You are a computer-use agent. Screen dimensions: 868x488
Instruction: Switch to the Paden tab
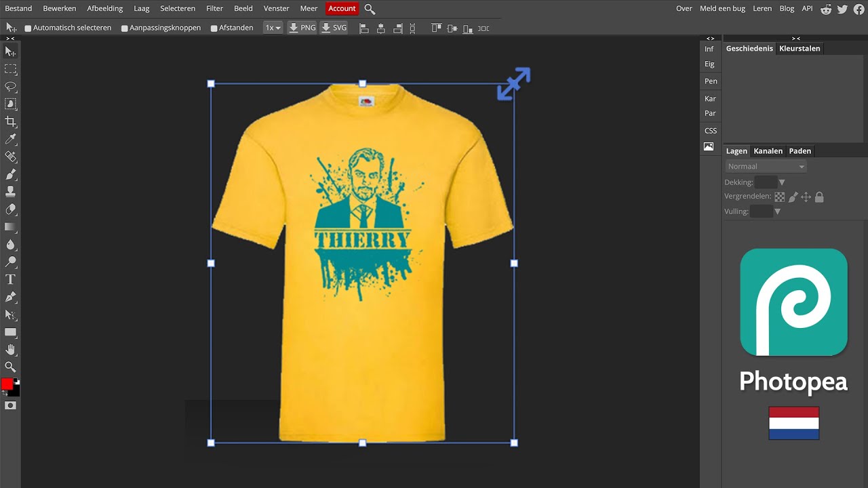(x=800, y=151)
